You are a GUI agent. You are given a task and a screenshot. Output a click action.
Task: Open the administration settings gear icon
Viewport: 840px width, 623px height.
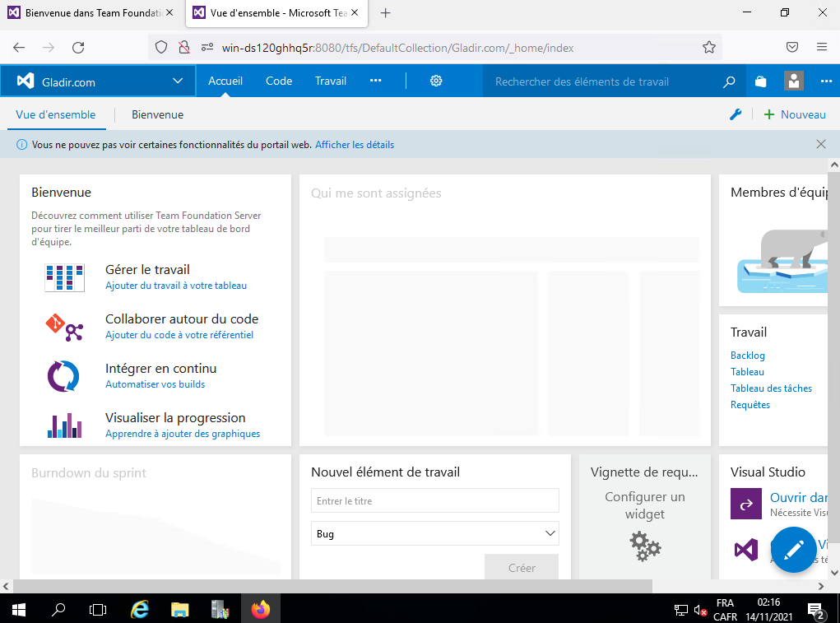click(436, 81)
